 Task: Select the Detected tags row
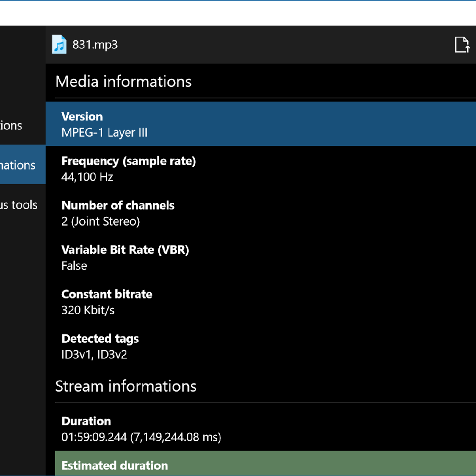pos(261,346)
